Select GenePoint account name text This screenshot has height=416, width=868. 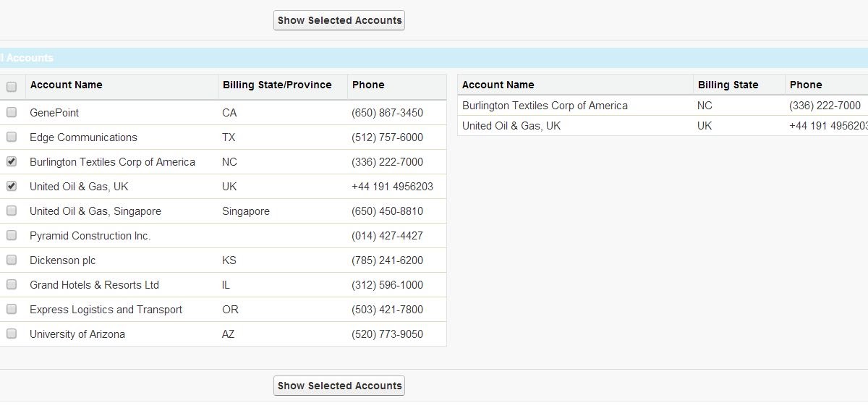(54, 113)
